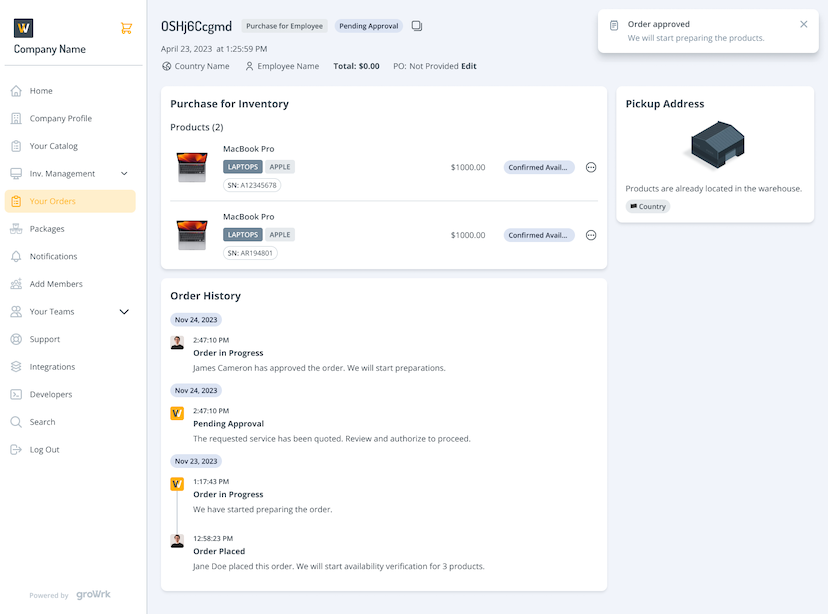Copy the order ID with the copy icon
The width and height of the screenshot is (828, 614).
pos(417,26)
